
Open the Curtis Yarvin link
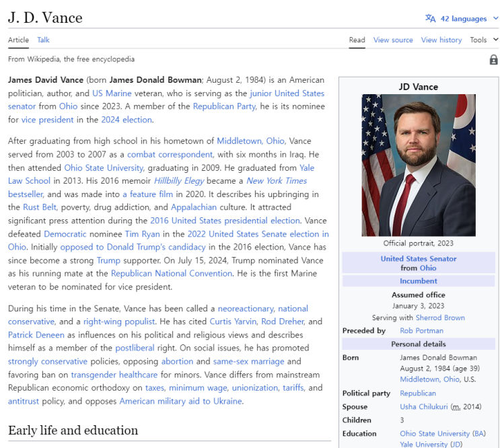[233, 321]
